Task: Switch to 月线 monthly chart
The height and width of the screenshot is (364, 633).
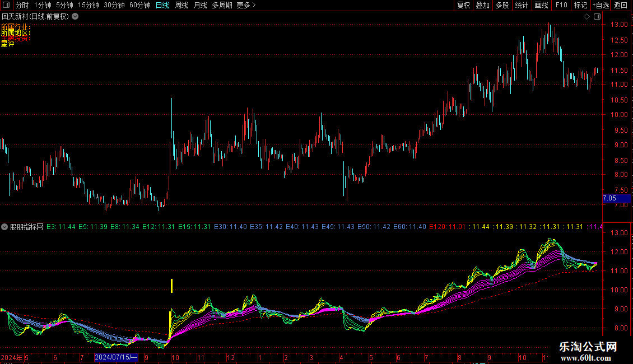Action: coord(200,6)
